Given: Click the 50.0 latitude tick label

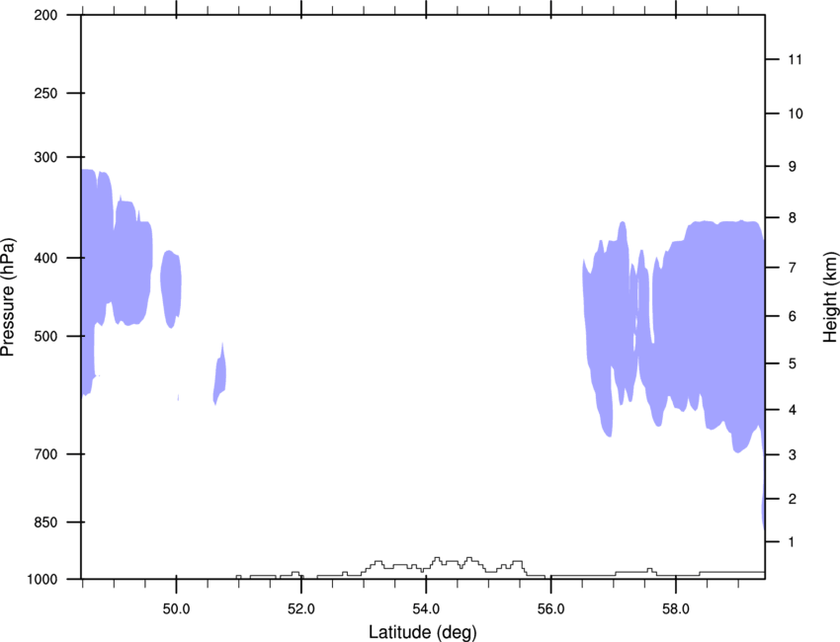Looking at the screenshot, I should (x=176, y=609).
